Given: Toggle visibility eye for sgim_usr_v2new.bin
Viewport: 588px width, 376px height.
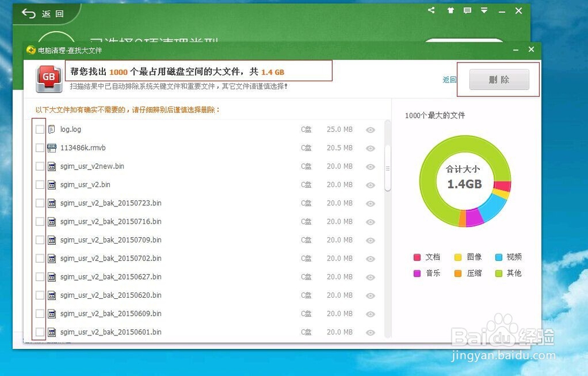Looking at the screenshot, I should coord(370,166).
